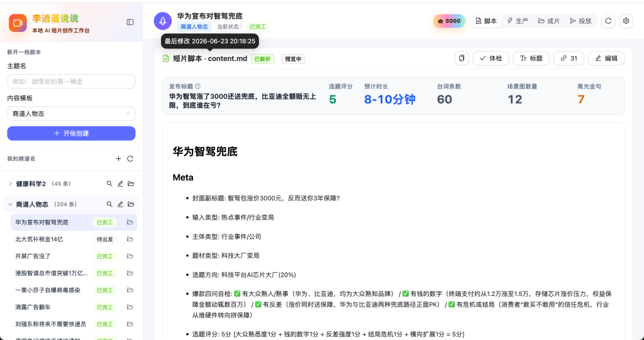Click the 台词条数 value 60
644x340 pixels.
pyautogui.click(x=445, y=99)
